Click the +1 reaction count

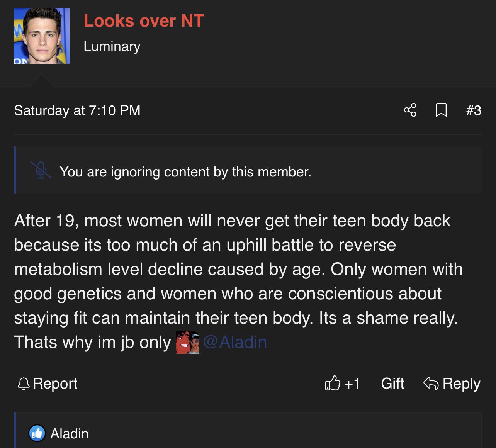tap(352, 384)
